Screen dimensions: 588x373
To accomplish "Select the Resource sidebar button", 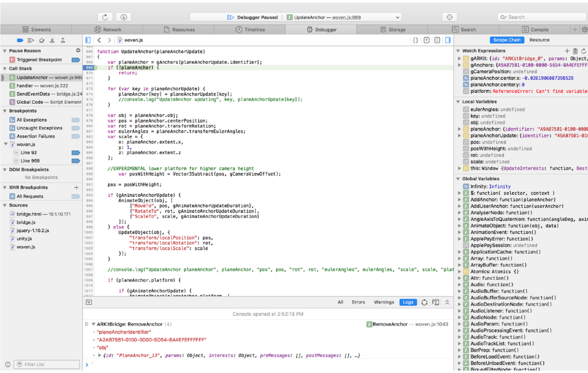I will [x=539, y=40].
